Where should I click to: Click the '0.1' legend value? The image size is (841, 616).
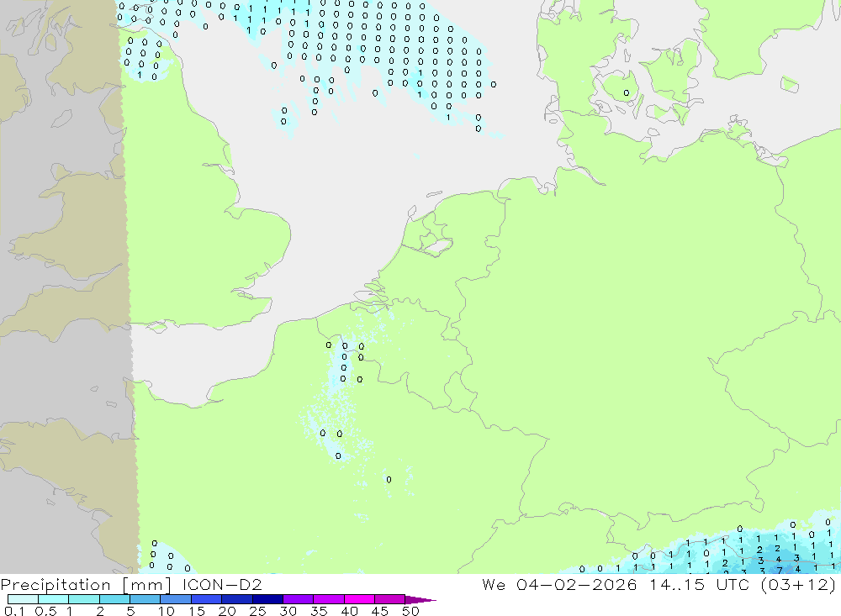click(x=14, y=611)
